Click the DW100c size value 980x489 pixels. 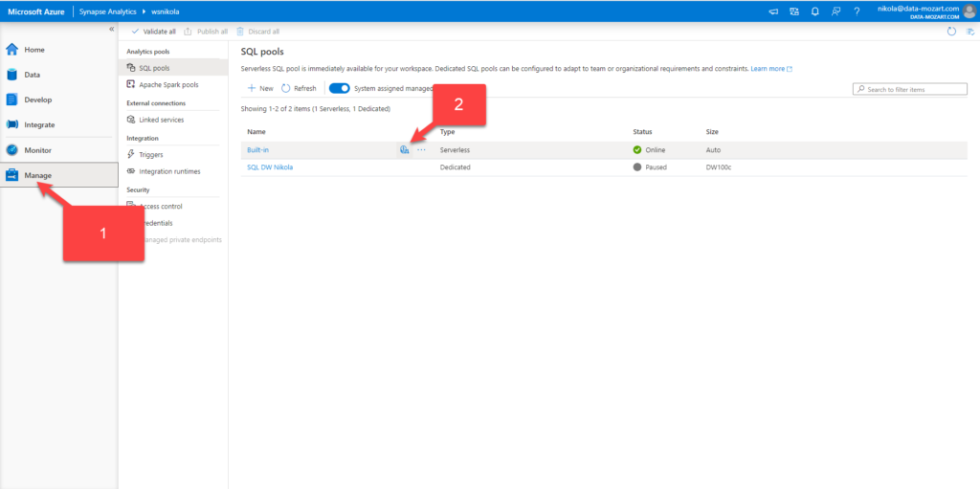pos(719,167)
